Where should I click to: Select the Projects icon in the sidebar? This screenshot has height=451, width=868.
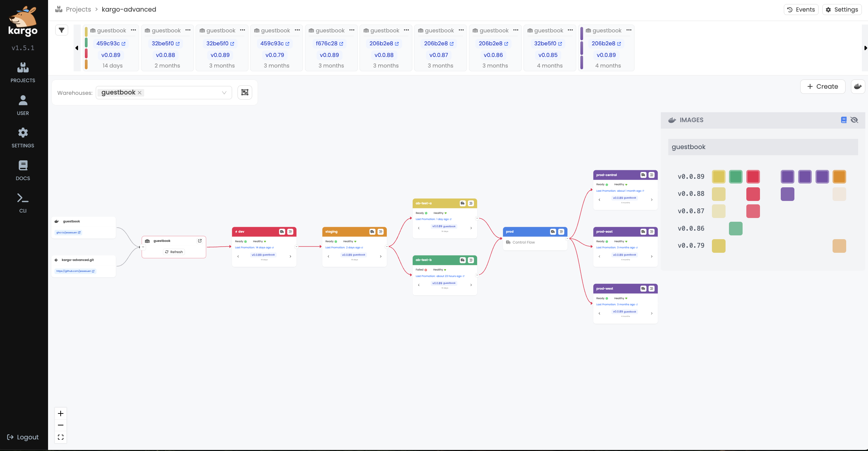(x=23, y=67)
